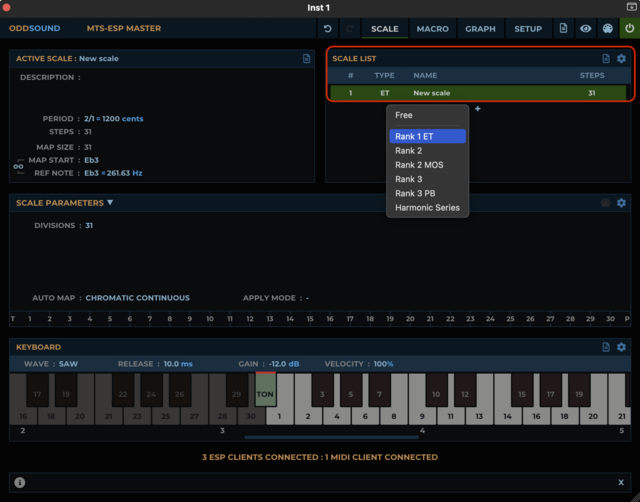Click the Divisions value 31
Image resolution: width=640 pixels, height=502 pixels.
(x=89, y=225)
